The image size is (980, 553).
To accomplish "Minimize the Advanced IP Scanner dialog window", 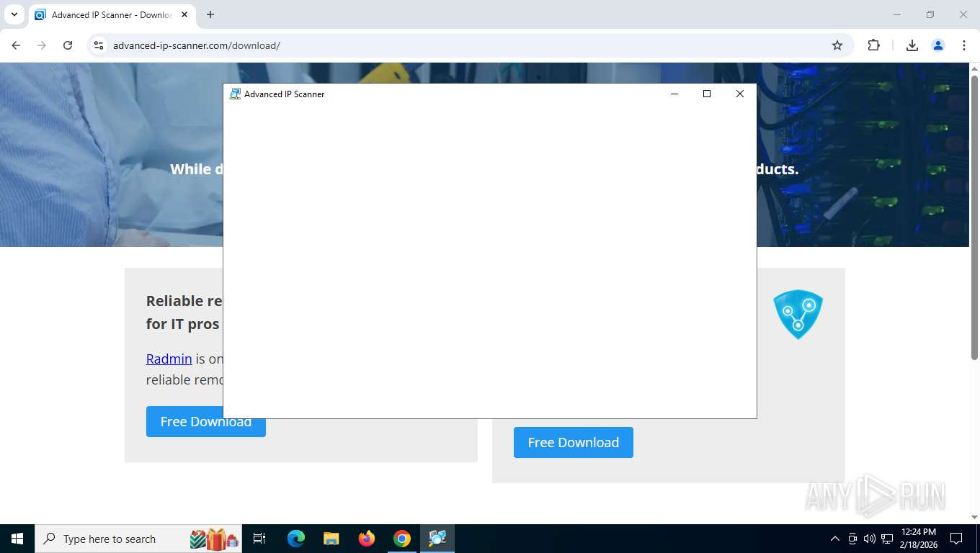I will click(x=674, y=94).
